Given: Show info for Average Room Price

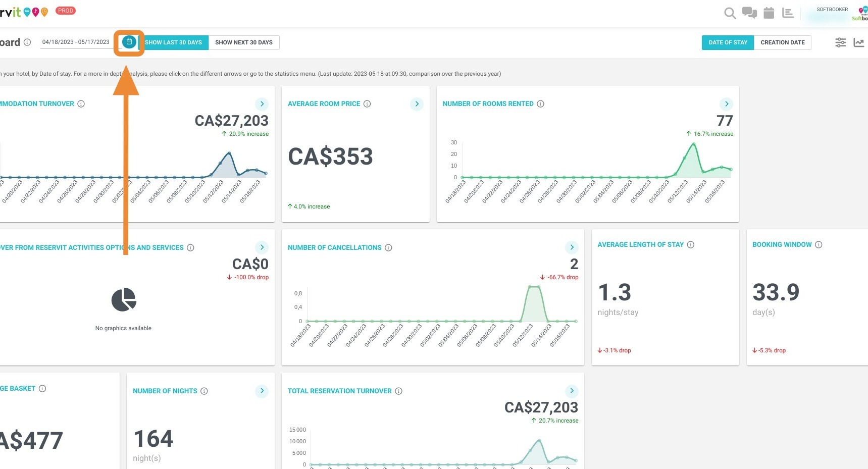Looking at the screenshot, I should point(367,103).
